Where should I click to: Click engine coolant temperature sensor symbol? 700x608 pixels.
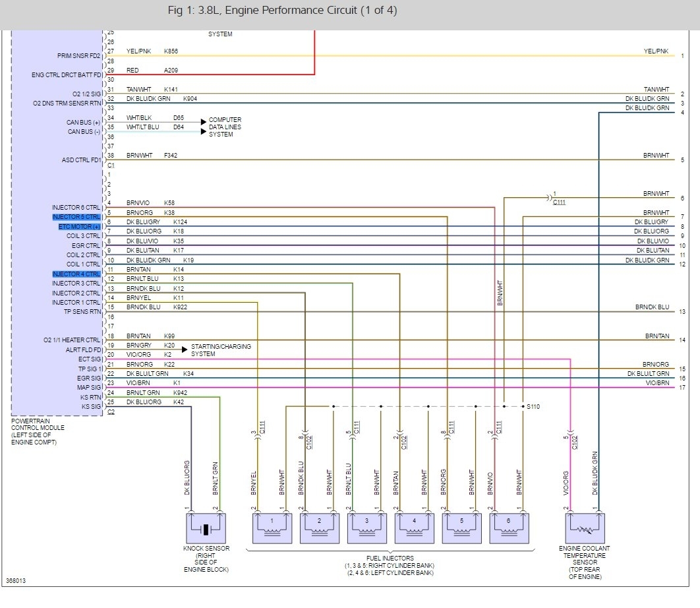tap(584, 528)
